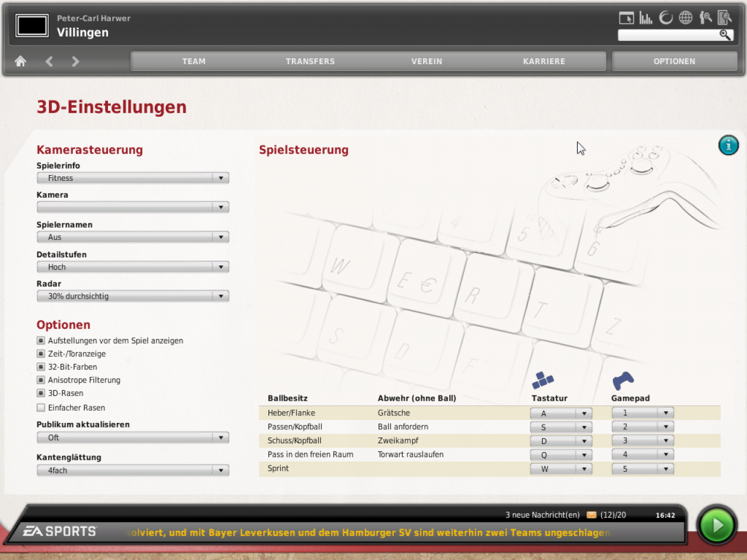747x560 pixels.
Task: Change Passen/Kopfball gamepad button 2
Action: pyautogui.click(x=643, y=426)
